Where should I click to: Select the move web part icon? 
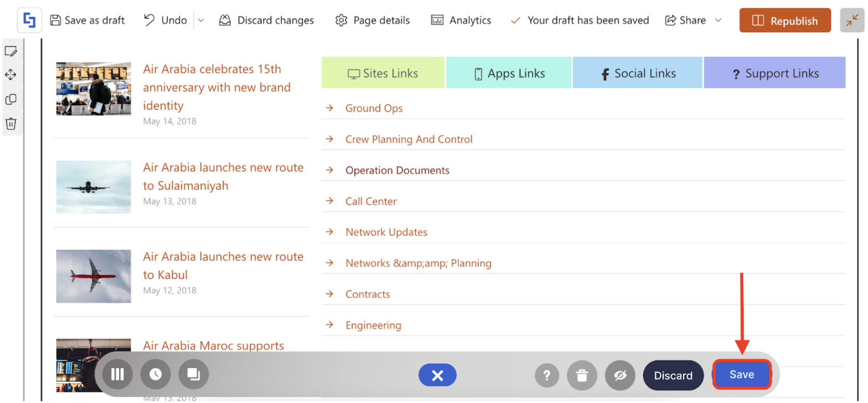click(11, 75)
